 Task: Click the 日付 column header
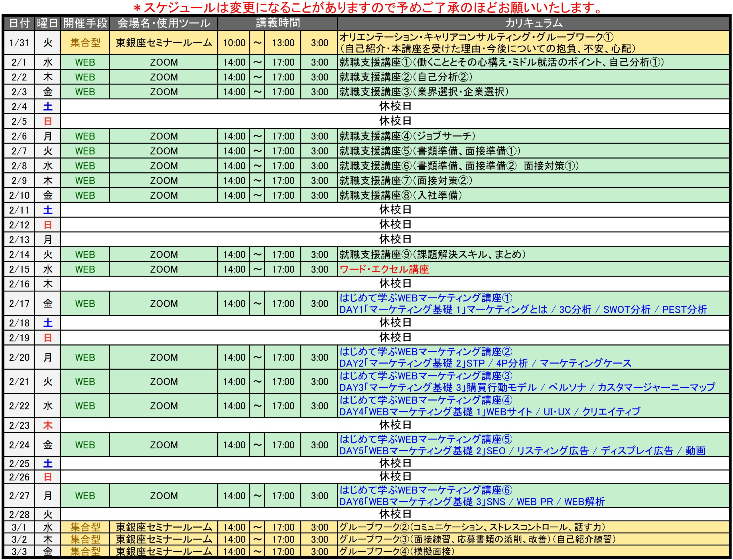click(x=19, y=23)
